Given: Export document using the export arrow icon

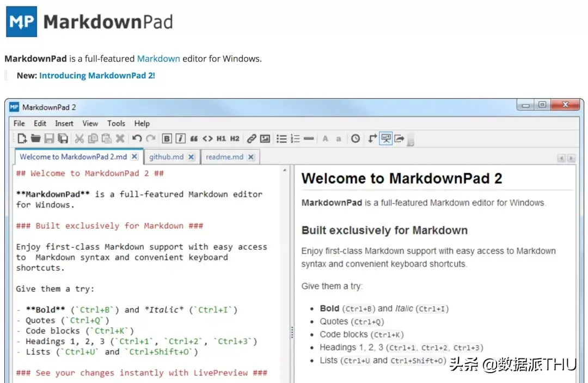Looking at the screenshot, I should (x=400, y=139).
